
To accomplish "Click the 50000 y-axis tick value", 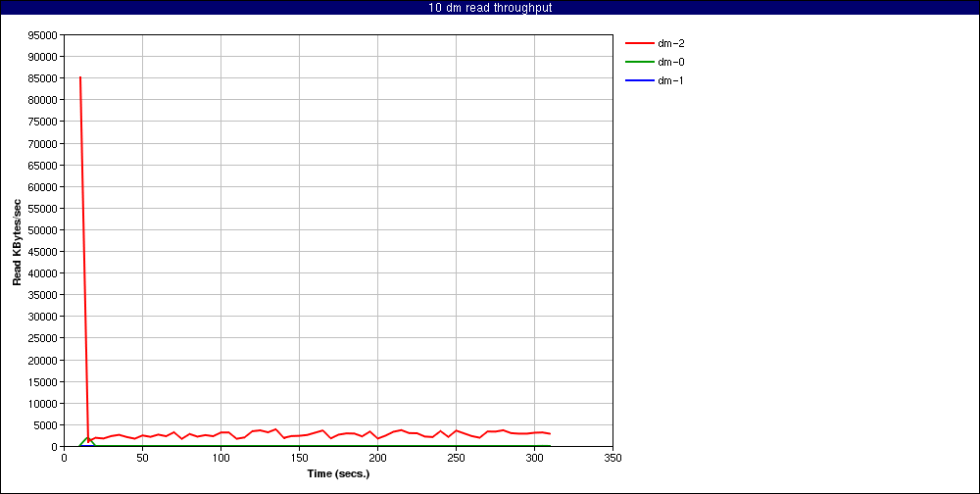I will pos(43,230).
